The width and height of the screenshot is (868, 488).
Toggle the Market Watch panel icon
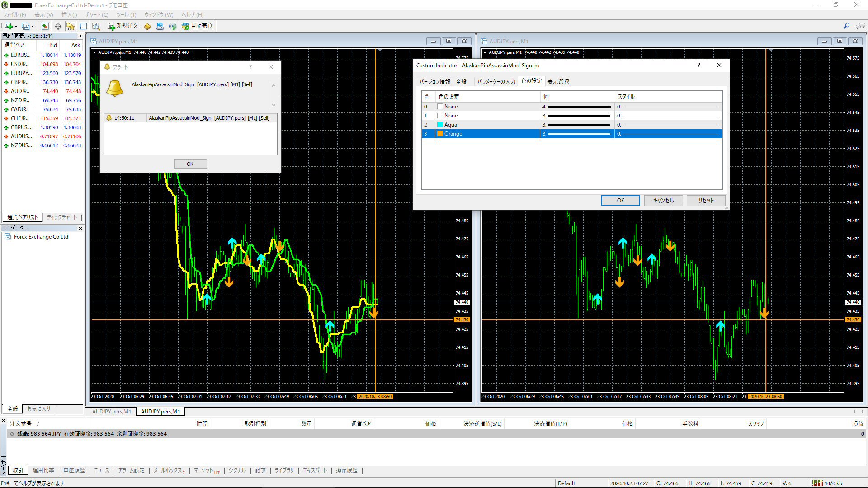[45, 26]
